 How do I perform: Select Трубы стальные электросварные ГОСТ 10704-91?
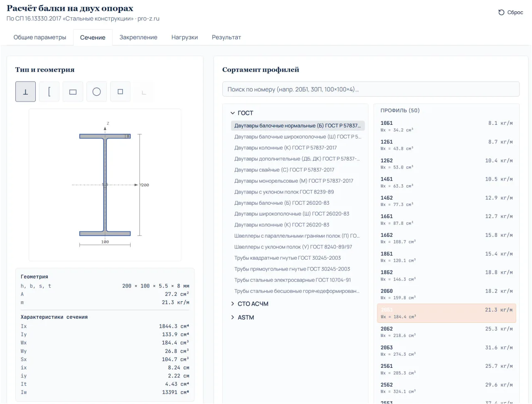298,280
